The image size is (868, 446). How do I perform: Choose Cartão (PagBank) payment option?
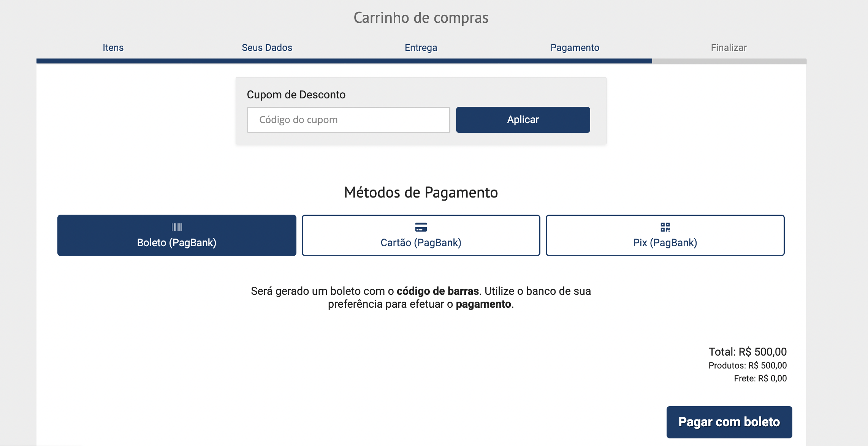(x=421, y=236)
